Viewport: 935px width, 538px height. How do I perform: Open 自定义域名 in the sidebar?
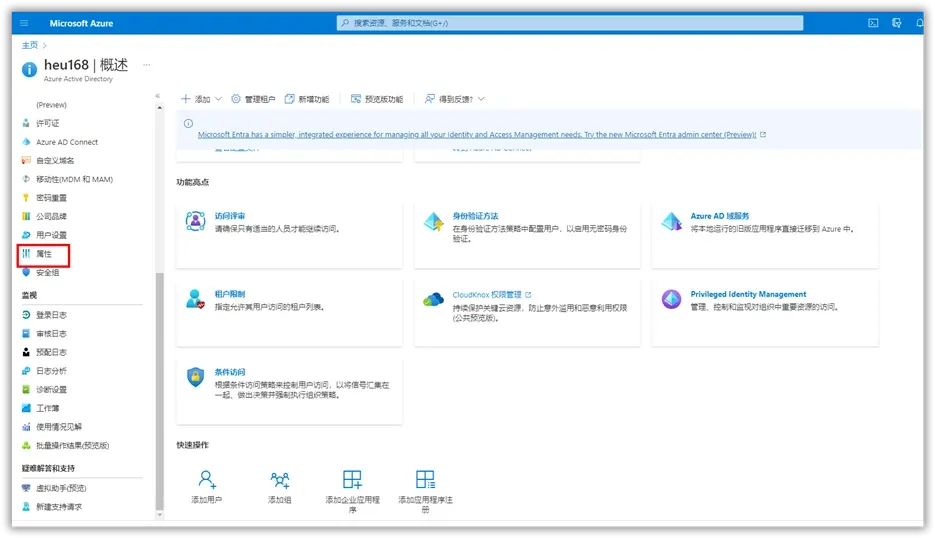point(55,160)
